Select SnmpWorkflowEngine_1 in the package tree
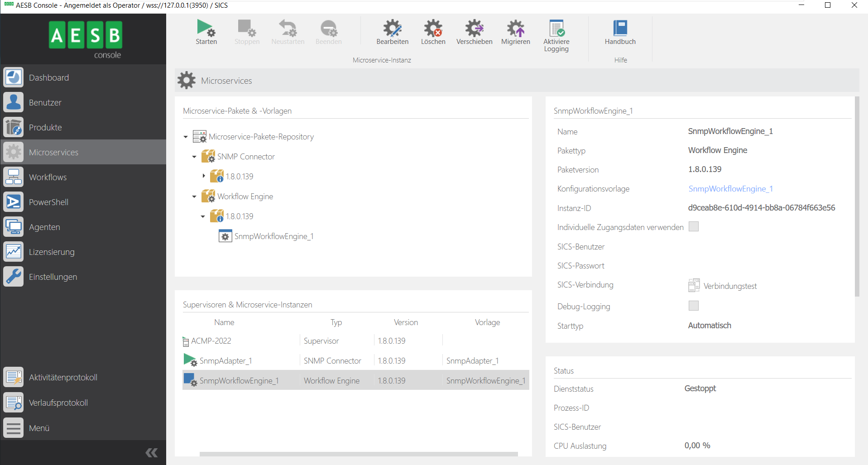 pyautogui.click(x=273, y=236)
